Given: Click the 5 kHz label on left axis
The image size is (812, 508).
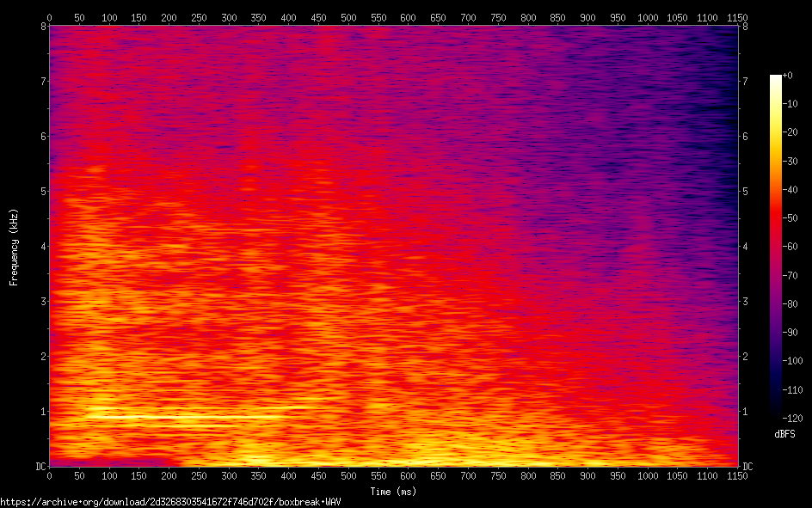Looking at the screenshot, I should tap(41, 191).
